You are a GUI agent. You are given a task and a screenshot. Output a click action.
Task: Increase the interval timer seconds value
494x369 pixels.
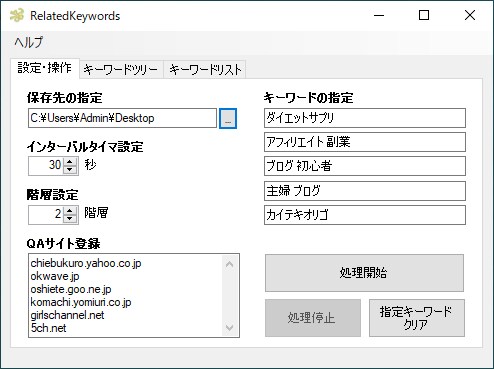(x=70, y=162)
